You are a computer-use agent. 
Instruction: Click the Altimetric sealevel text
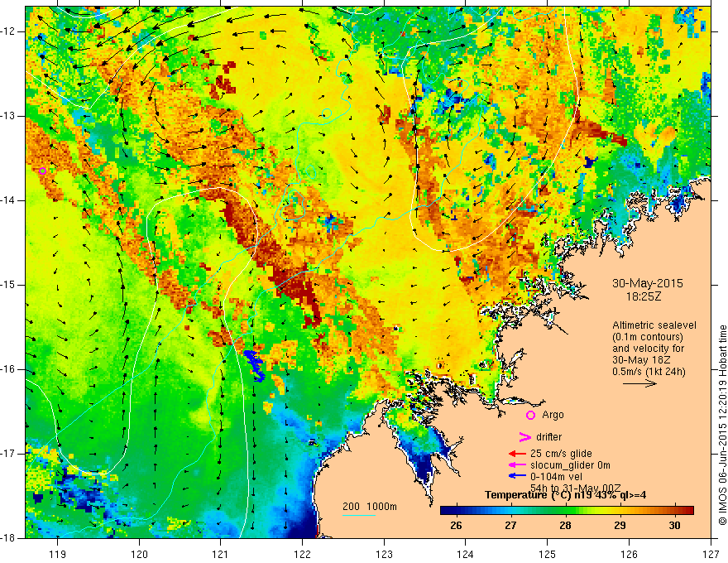point(654,325)
